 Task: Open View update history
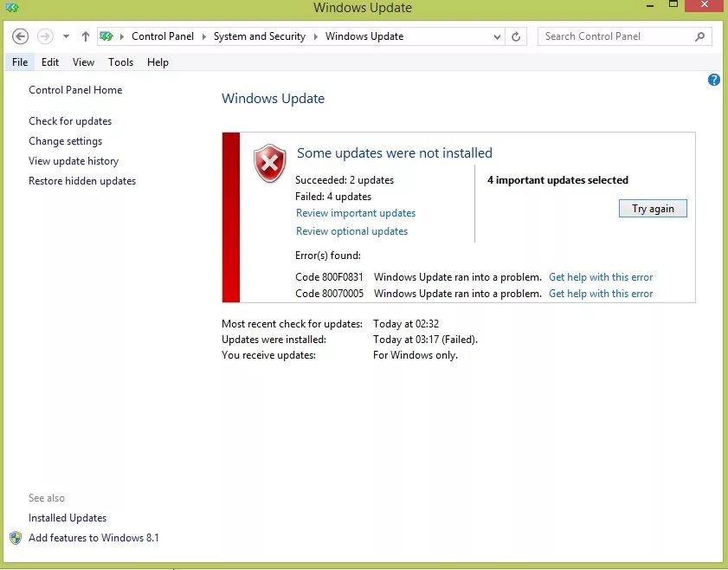pos(74,160)
